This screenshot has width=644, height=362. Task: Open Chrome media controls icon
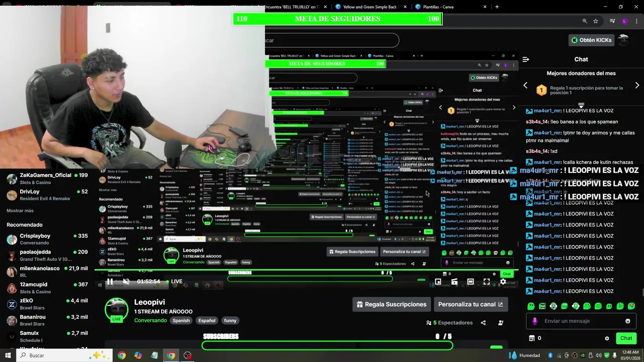click(x=612, y=21)
